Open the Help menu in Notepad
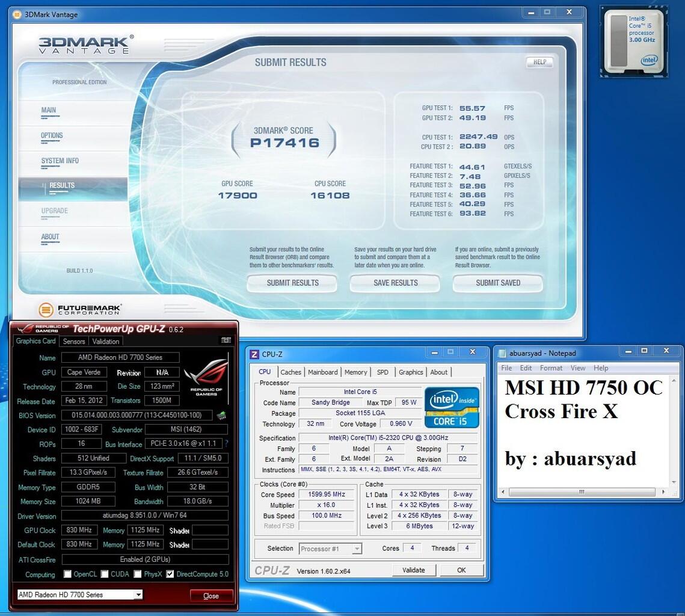The width and height of the screenshot is (685, 616). 601,368
